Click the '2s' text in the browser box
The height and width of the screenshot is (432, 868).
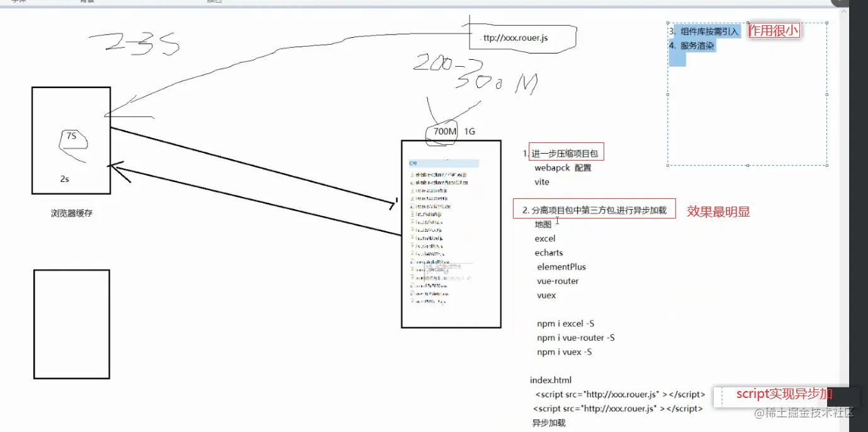[x=65, y=179]
